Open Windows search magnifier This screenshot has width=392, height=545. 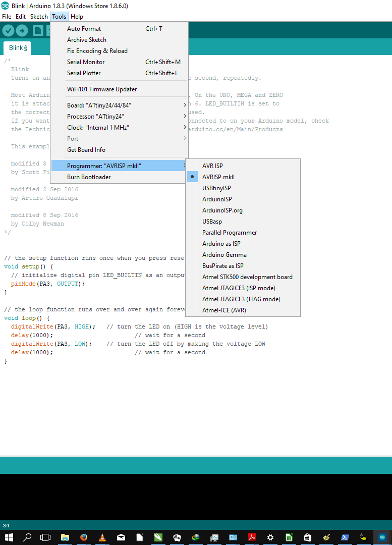coord(27,537)
